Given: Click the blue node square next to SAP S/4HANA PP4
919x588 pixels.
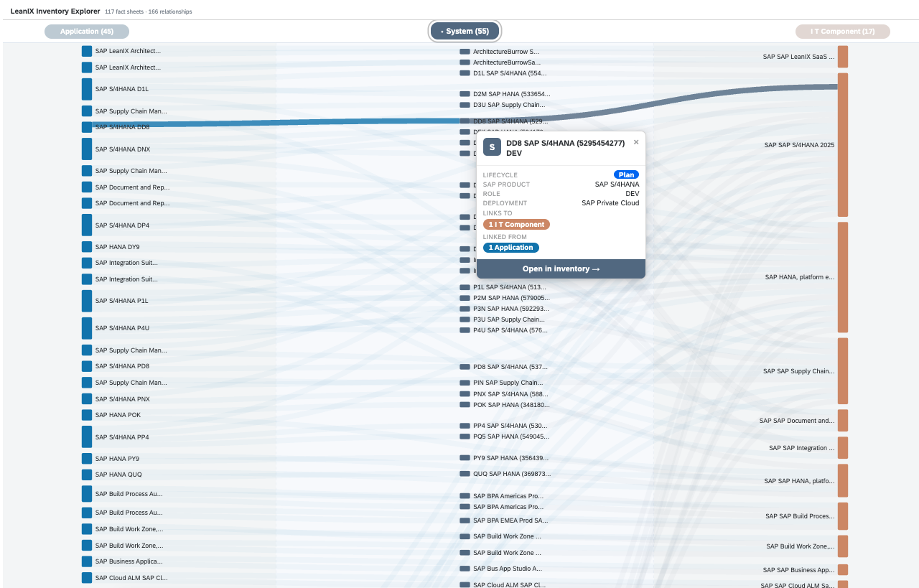Looking at the screenshot, I should pos(87,437).
